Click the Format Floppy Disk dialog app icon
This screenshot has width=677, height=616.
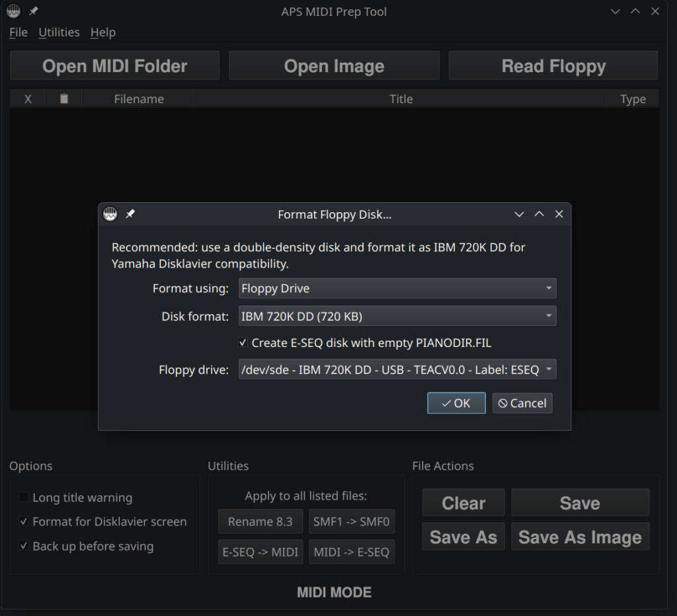click(x=110, y=213)
